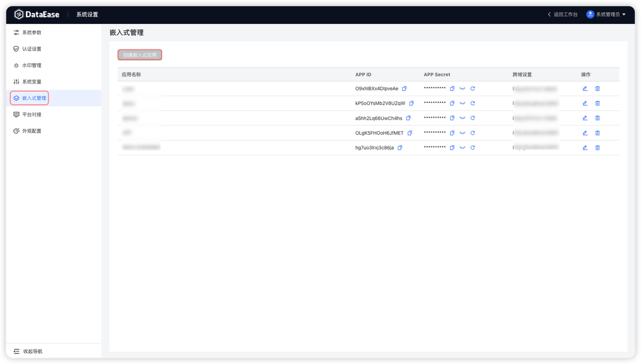Image resolution: width=641 pixels, height=364 pixels.
Task: Switch to 认证设置 menu item
Action: (x=32, y=49)
